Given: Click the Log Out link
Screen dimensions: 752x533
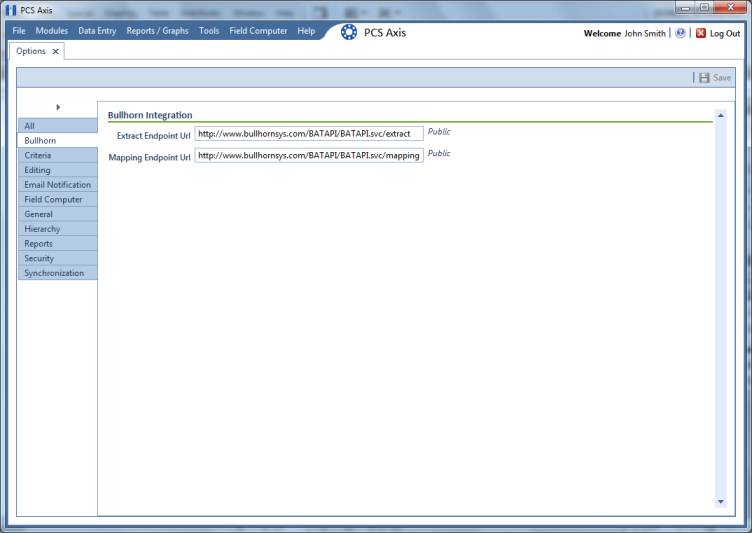Looking at the screenshot, I should coord(725,34).
